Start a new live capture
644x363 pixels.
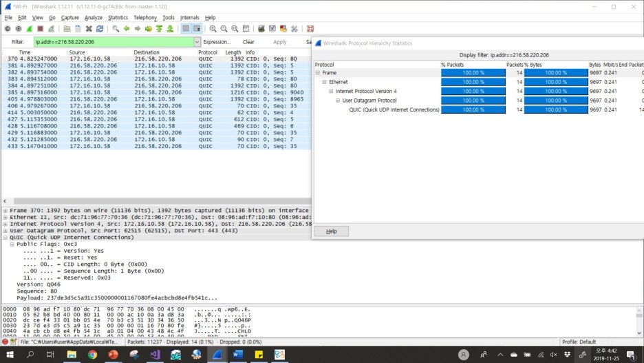[29, 29]
